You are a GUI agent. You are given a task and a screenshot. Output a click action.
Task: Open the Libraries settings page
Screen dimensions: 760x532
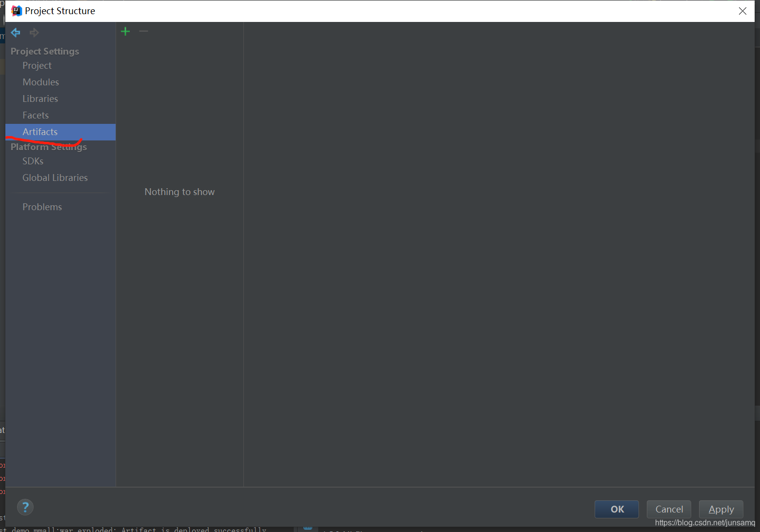(60, 99)
